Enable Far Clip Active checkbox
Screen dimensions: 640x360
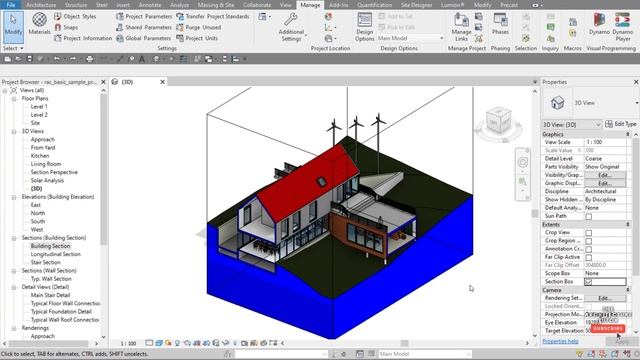click(589, 258)
